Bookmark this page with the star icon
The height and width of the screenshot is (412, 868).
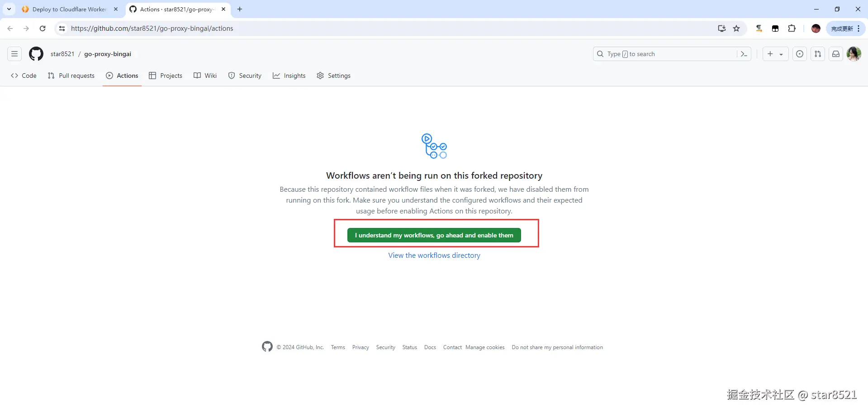click(x=736, y=28)
